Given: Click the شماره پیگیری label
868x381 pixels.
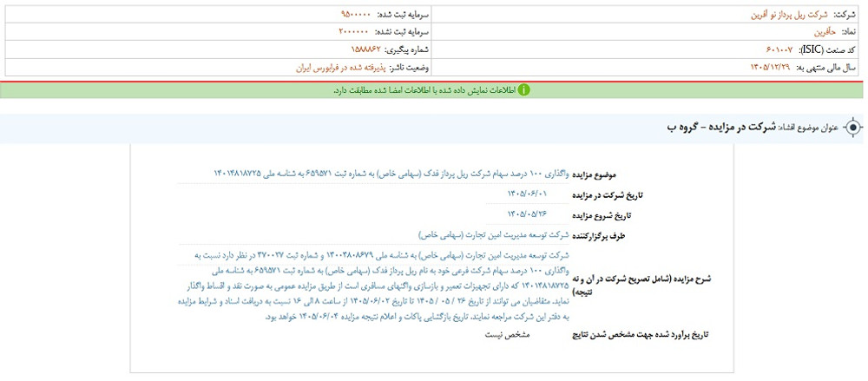Looking at the screenshot, I should coord(409,49).
